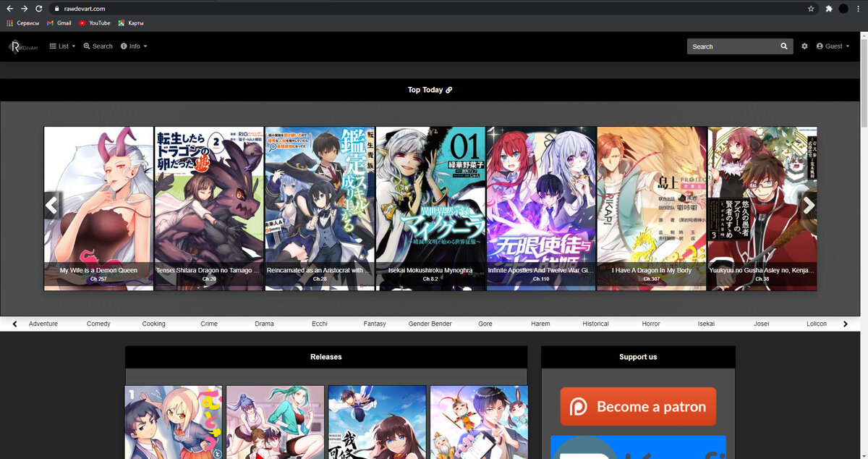Screen dimensions: 868x459
Task: Select the Josei genre
Action: pos(762,324)
